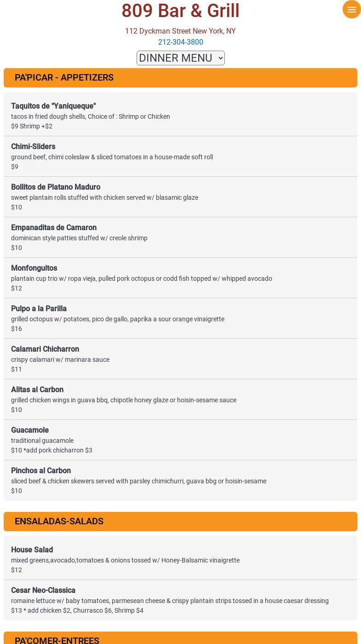Click the 809 Bar & Grill title
The image size is (361, 644).
pos(180,11)
